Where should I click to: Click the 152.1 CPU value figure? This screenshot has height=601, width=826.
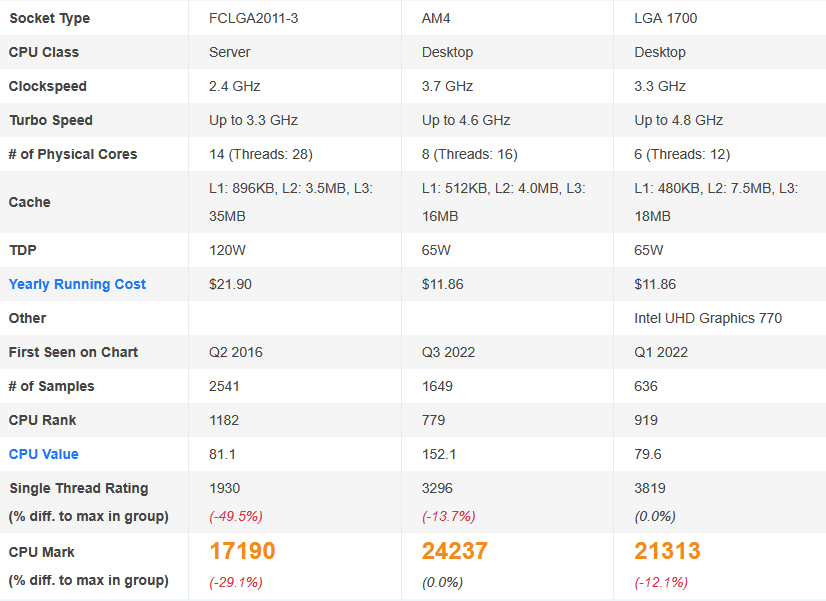[439, 454]
